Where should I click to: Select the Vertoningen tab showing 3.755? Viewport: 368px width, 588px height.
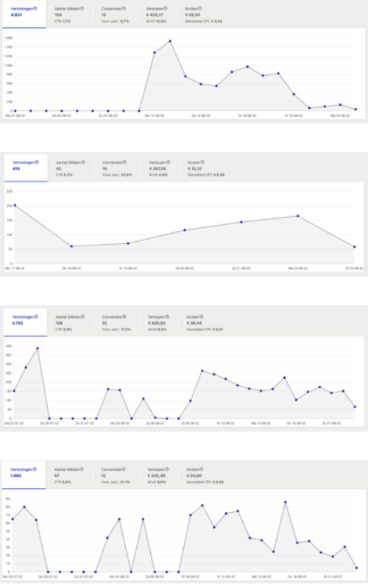coord(26,323)
